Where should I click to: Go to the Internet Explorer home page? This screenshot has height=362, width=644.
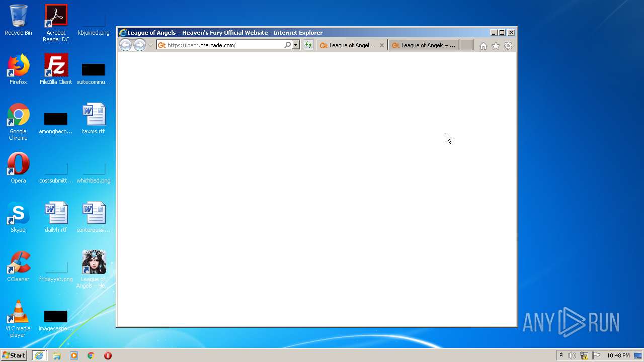click(x=483, y=46)
